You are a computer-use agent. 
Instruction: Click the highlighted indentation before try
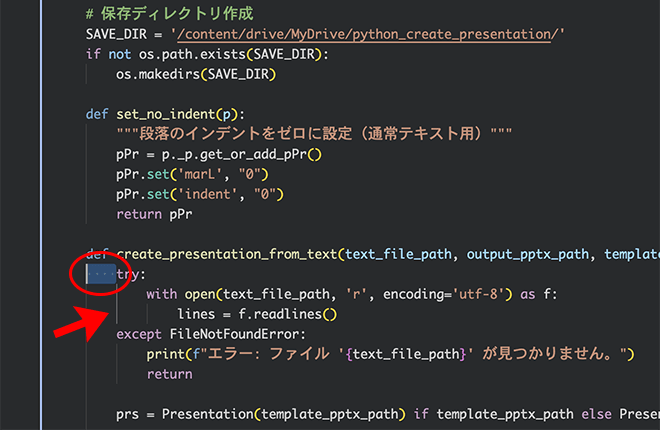pos(101,274)
